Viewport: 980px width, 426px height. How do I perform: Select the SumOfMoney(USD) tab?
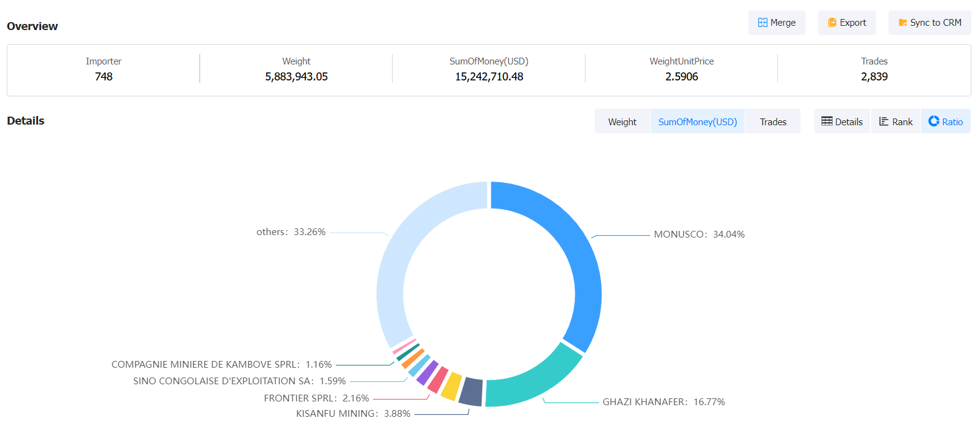697,122
